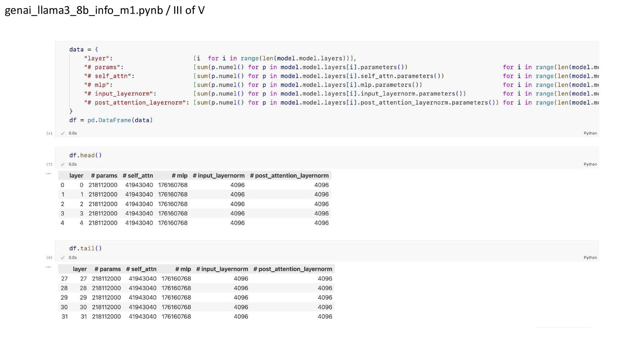Viewport: 644px width, 362px height.
Task: Click '# mlp' header in head table
Action: click(x=179, y=176)
